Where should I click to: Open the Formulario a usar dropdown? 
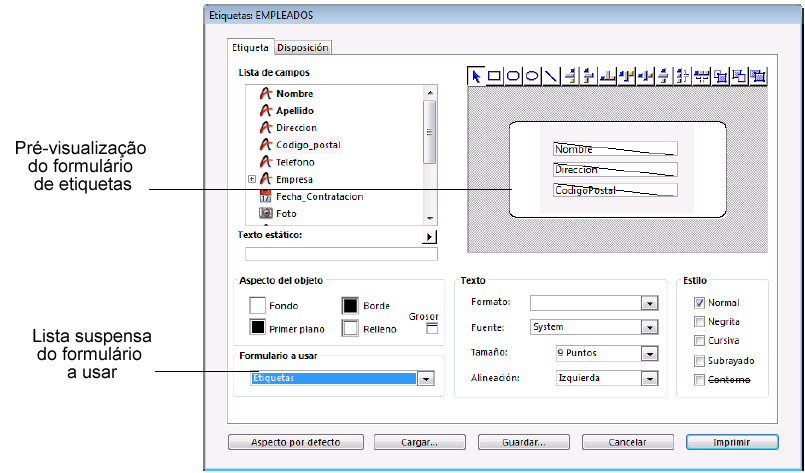coord(425,379)
